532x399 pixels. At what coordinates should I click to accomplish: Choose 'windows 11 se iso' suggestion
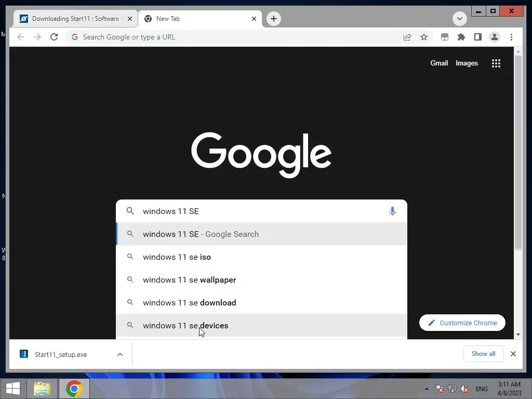point(261,257)
